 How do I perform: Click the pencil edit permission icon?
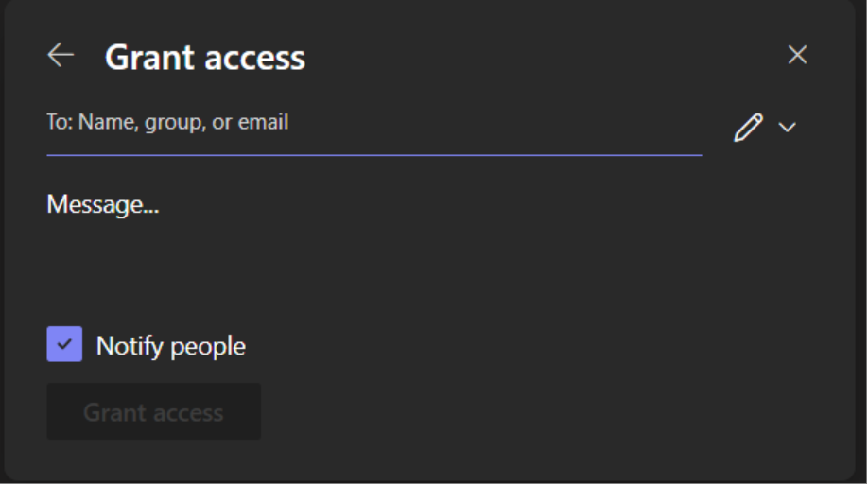tap(748, 128)
